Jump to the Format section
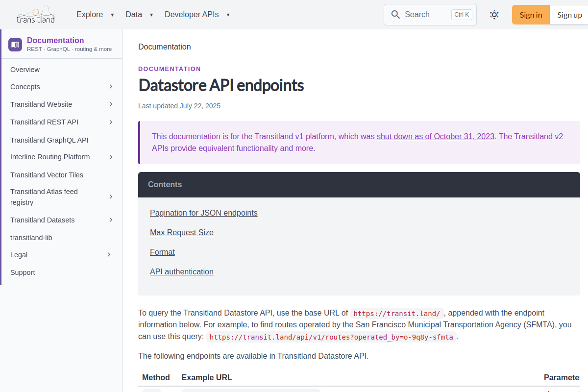 [162, 252]
